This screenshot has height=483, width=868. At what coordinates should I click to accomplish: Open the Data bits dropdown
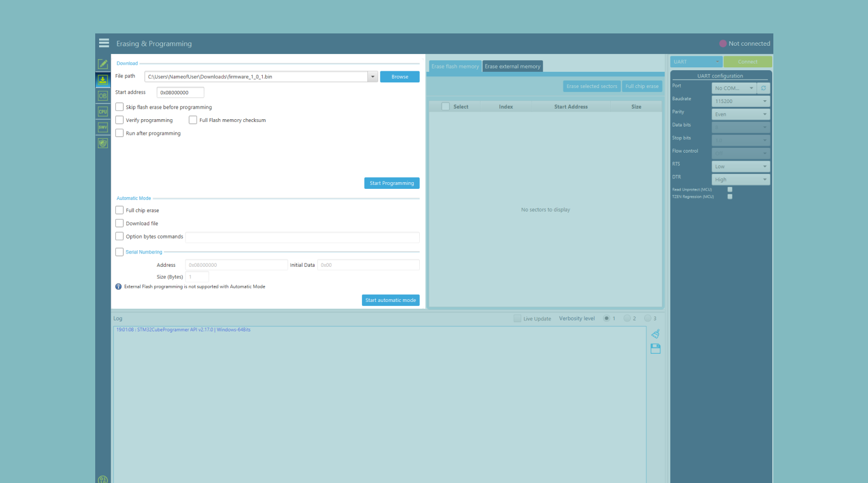click(x=741, y=127)
